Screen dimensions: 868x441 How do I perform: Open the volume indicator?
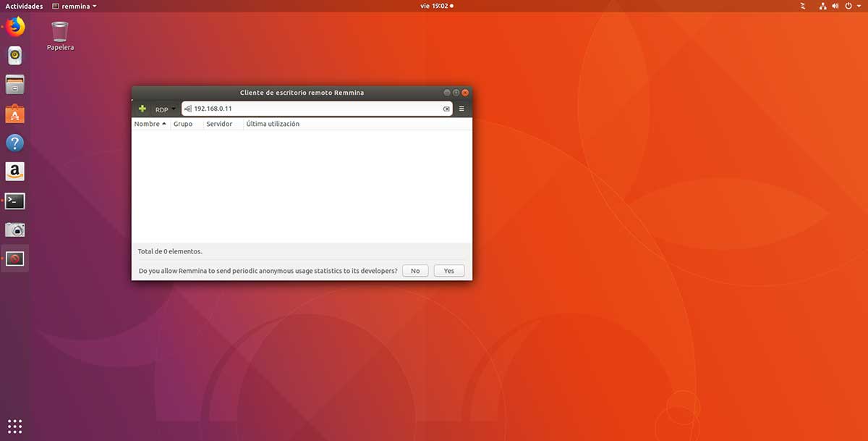point(835,6)
